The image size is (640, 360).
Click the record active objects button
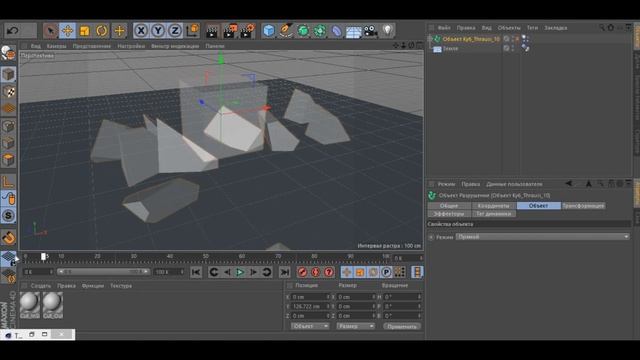click(302, 272)
